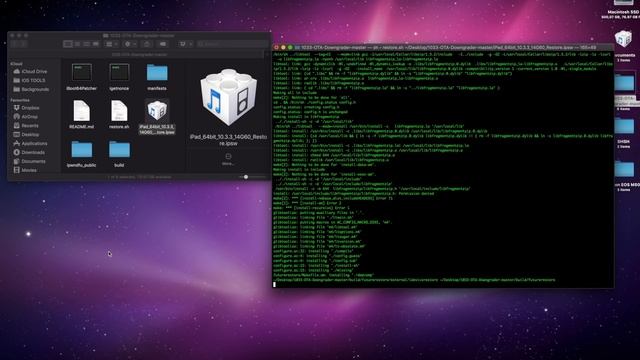Click the Terminal prompt cursor line
640x360 pixels.
tap(443, 284)
